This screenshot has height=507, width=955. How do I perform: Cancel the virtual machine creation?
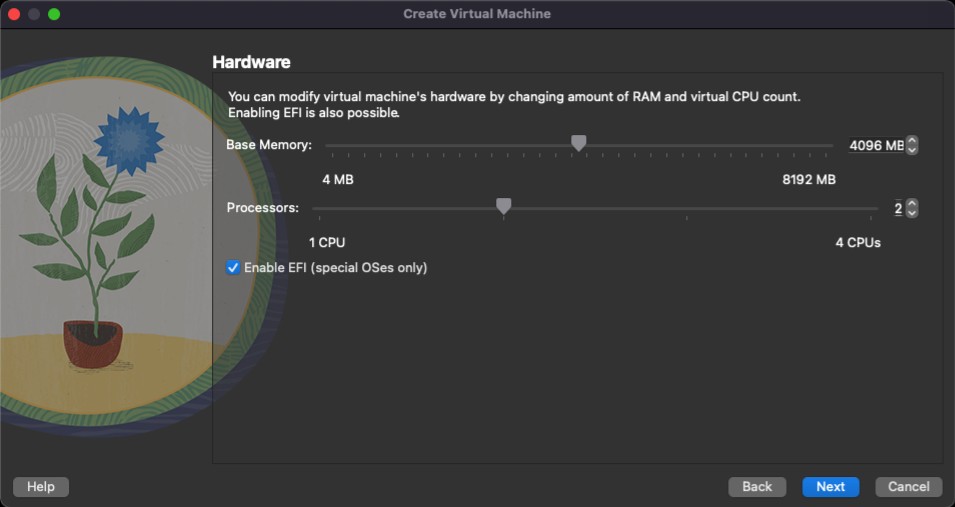[909, 487]
